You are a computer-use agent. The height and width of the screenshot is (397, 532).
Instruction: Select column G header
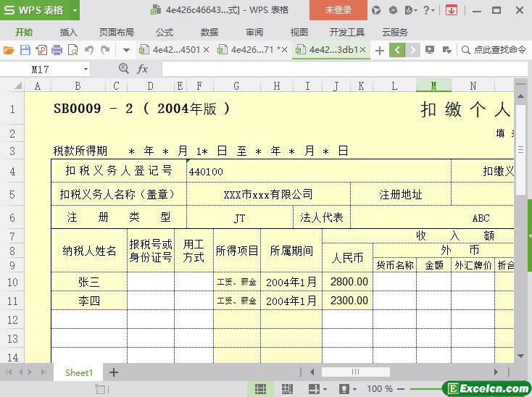tap(237, 86)
